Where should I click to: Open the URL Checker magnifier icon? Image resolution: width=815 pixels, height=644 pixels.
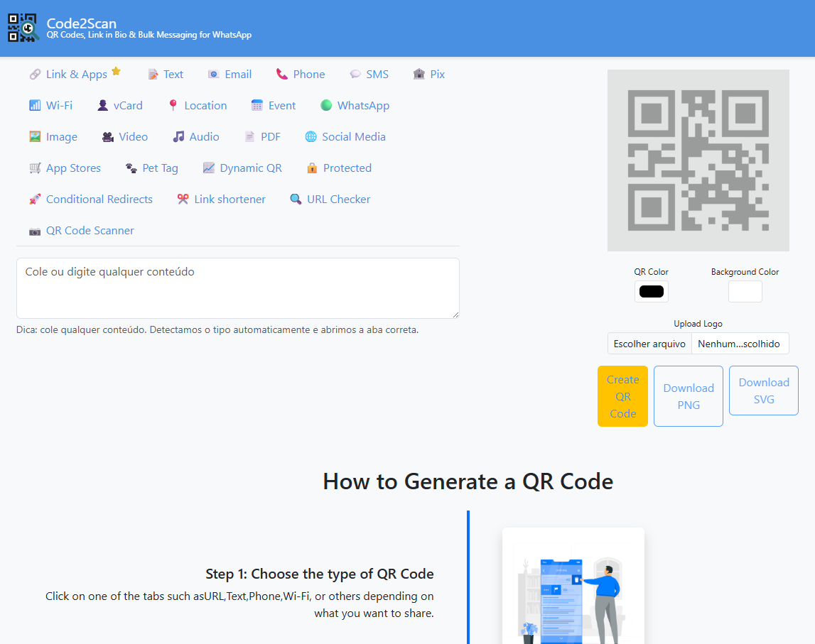click(296, 200)
